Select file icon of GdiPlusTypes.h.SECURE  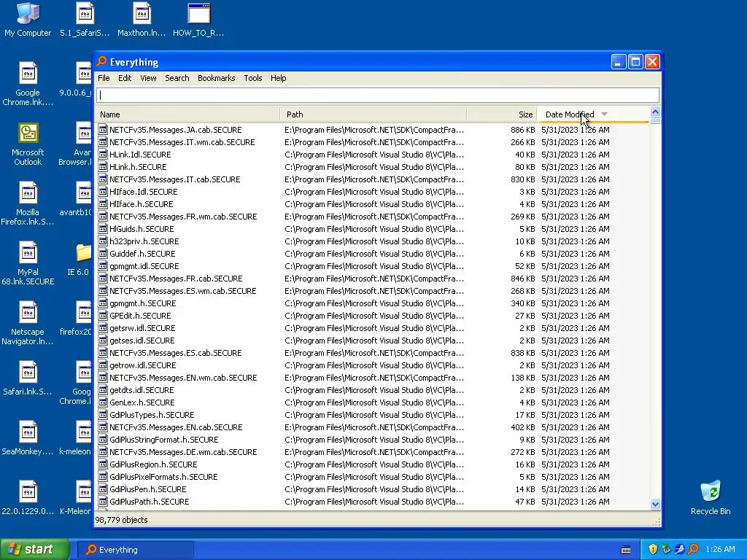(x=102, y=415)
